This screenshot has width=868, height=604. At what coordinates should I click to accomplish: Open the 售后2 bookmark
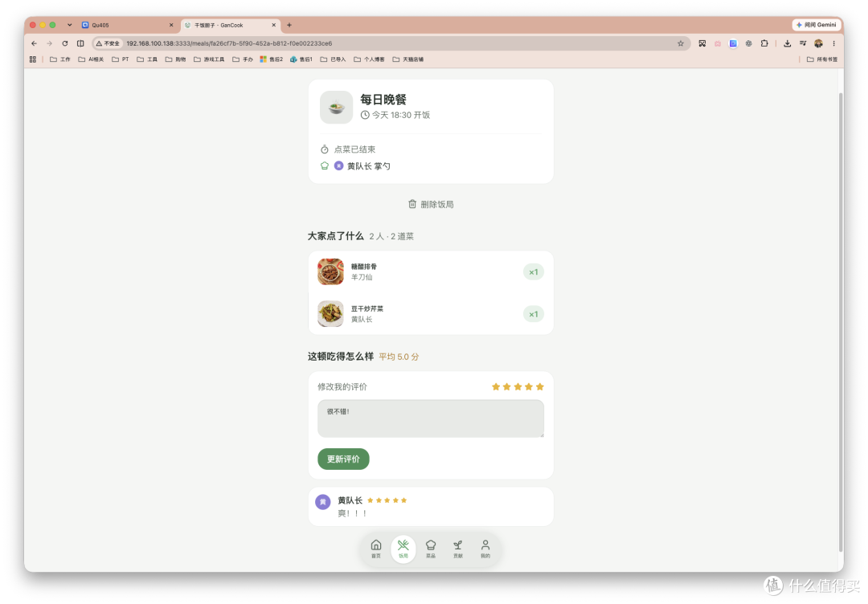coord(272,59)
